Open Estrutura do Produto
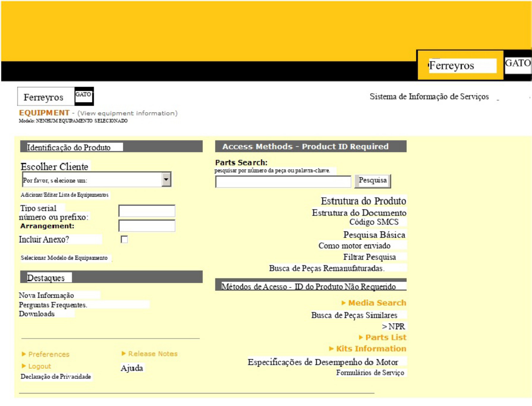 [x=363, y=201]
